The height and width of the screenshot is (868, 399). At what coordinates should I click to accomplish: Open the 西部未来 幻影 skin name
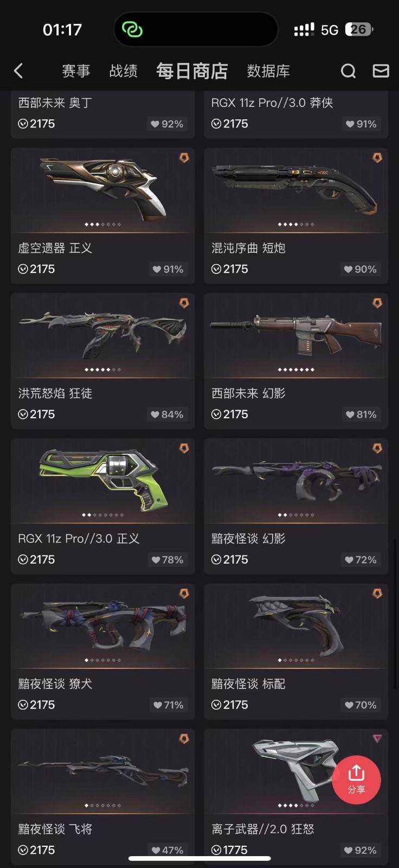[x=248, y=393]
